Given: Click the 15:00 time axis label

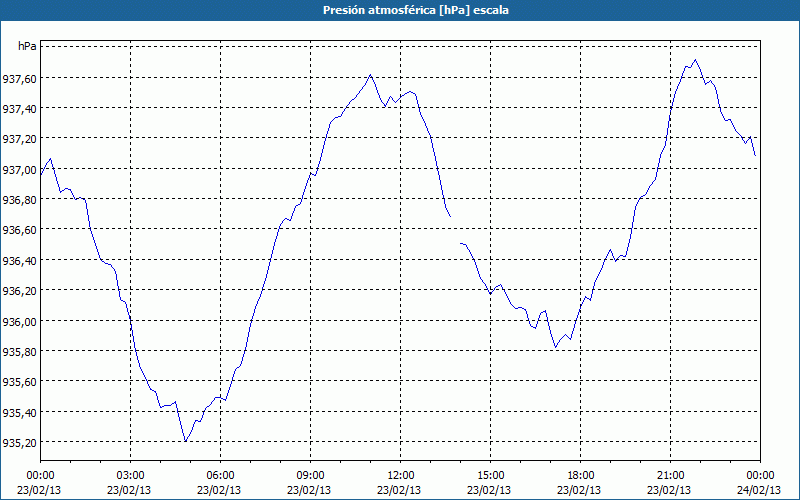Looking at the screenshot, I should (x=490, y=476).
